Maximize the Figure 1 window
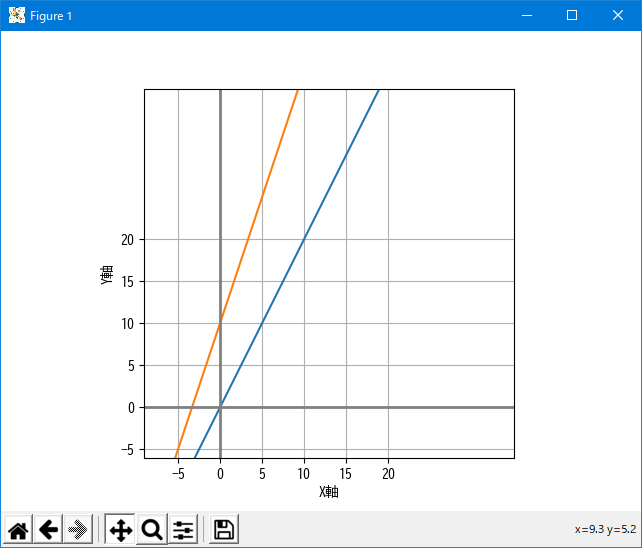The image size is (642, 548). 572,16
